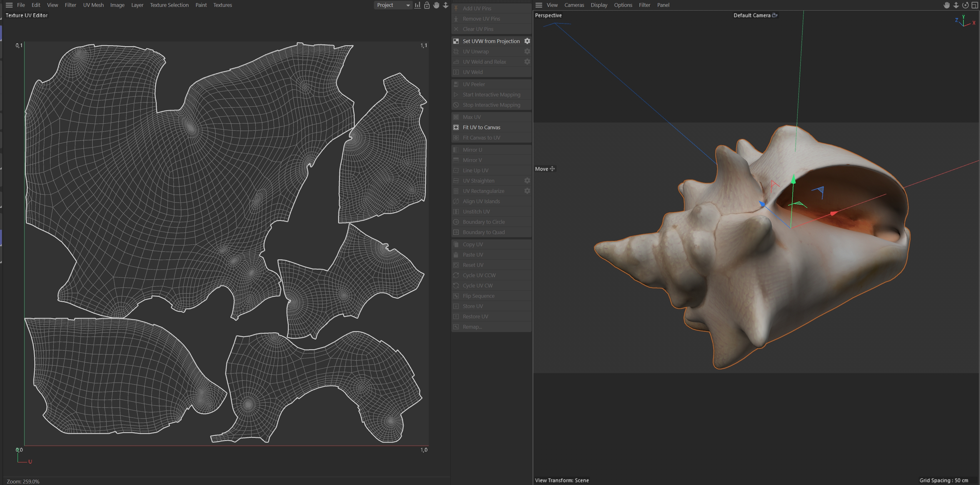Viewport: 980px width, 485px height.
Task: Click viewport dolly zoom arrows icon
Action: click(x=956, y=5)
